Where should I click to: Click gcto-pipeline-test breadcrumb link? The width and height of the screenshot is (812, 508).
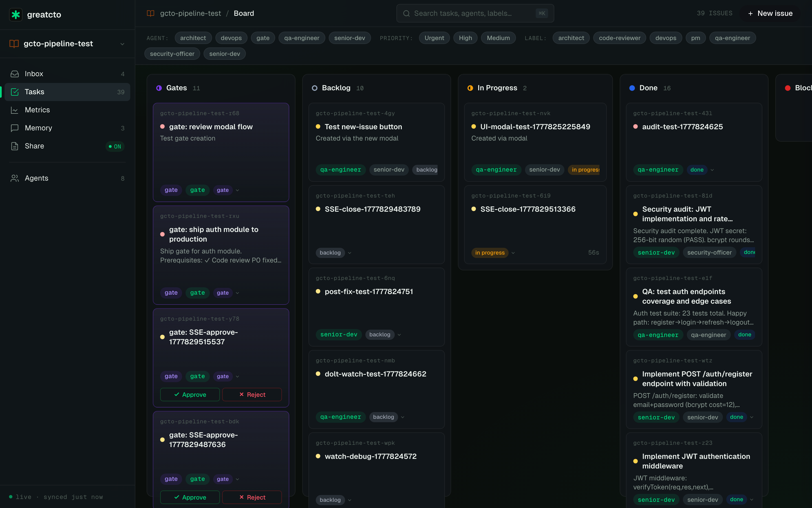click(190, 14)
